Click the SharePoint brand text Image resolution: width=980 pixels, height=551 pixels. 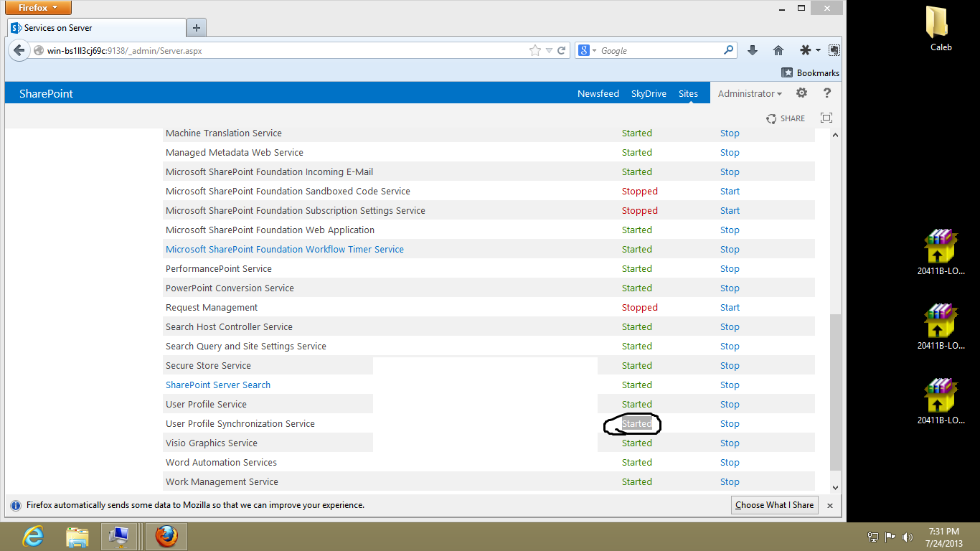click(x=46, y=93)
